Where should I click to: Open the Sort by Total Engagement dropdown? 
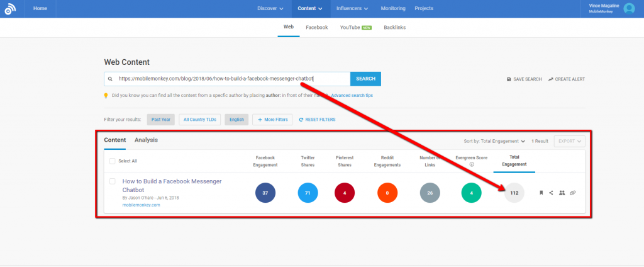pos(494,141)
